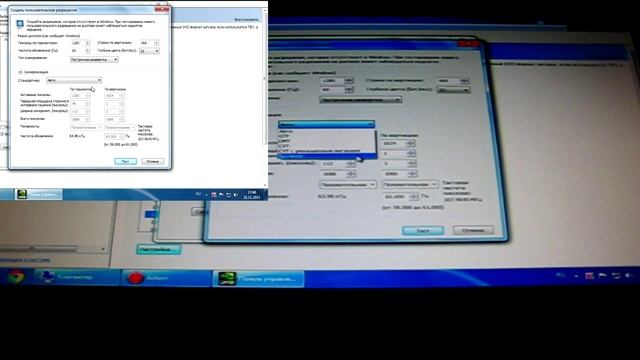Open horizontal polarity dropdown on photographed dialog
The height and width of the screenshot is (360, 640).
(x=347, y=184)
